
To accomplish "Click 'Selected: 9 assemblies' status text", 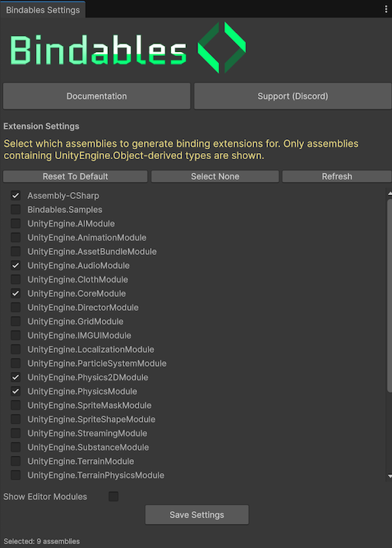I will tap(41, 541).
